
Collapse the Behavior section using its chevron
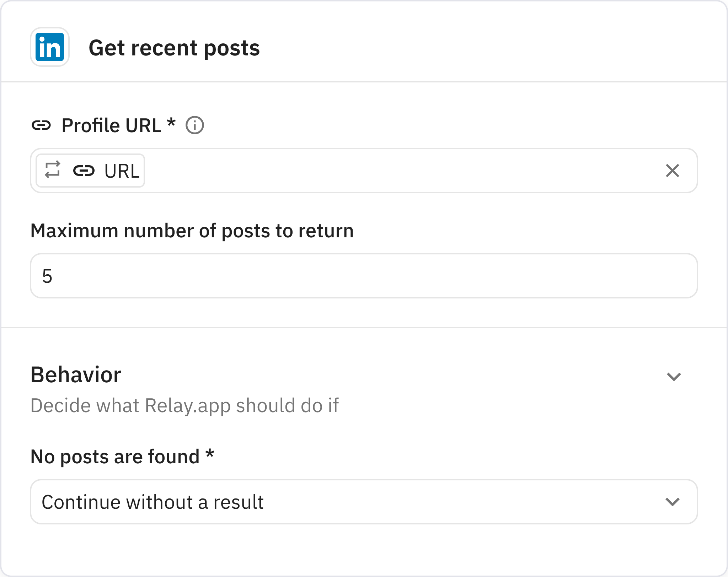click(673, 377)
